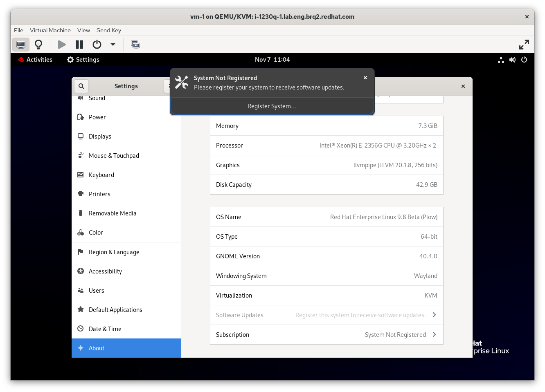Open the Send Key menu
Viewport: 545px width, 392px height.
109,30
